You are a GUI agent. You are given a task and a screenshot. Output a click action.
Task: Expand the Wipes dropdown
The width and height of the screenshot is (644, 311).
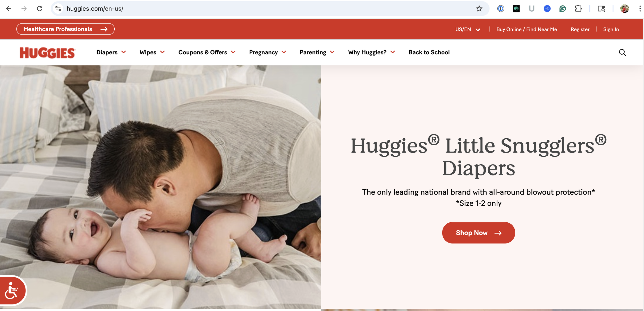(x=152, y=53)
